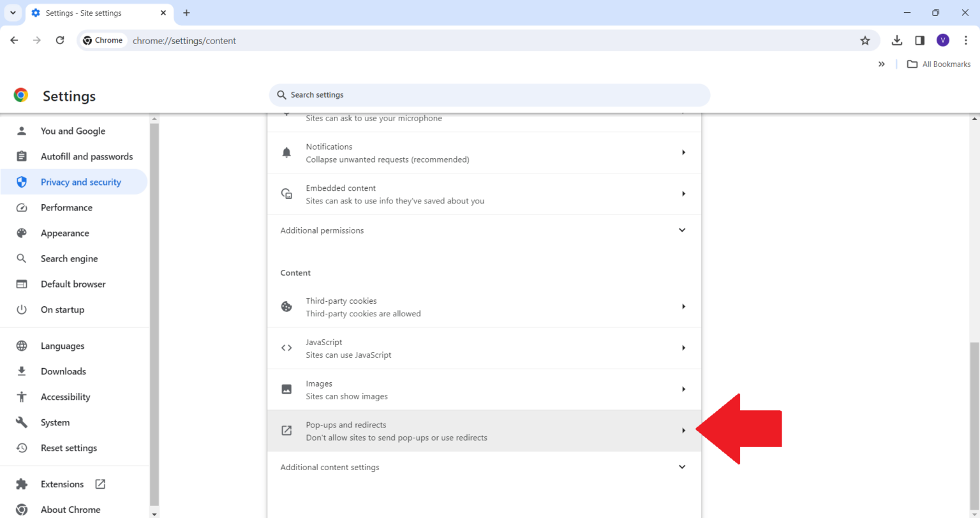Open the Chrome profile avatar
Image resolution: width=980 pixels, height=518 pixels.
click(x=942, y=40)
